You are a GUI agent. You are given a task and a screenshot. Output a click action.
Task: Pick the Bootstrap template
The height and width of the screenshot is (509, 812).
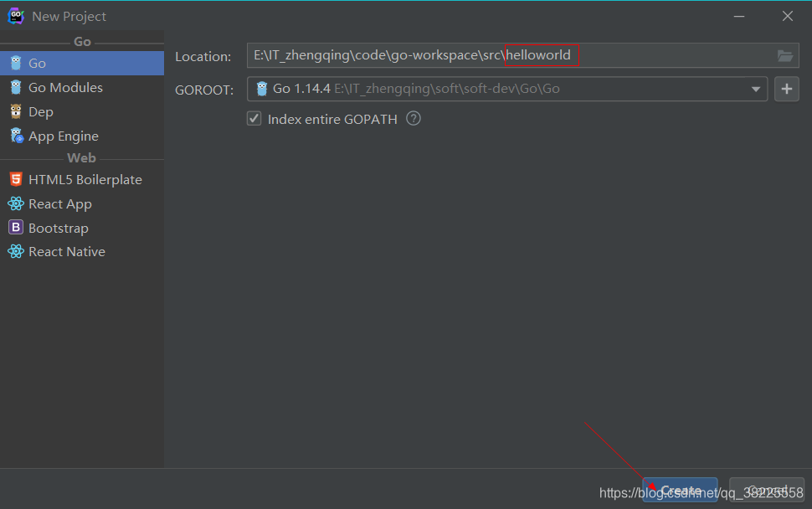click(x=82, y=228)
